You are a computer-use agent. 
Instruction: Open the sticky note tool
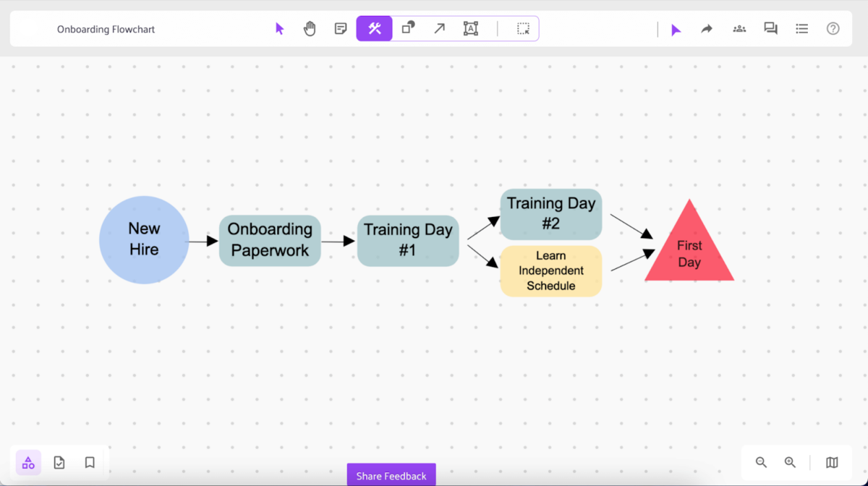pos(340,28)
